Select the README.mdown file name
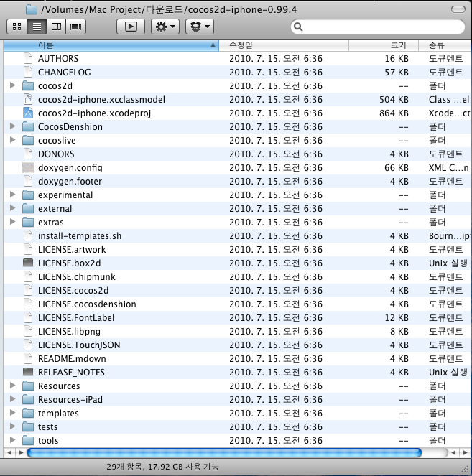 point(72,358)
